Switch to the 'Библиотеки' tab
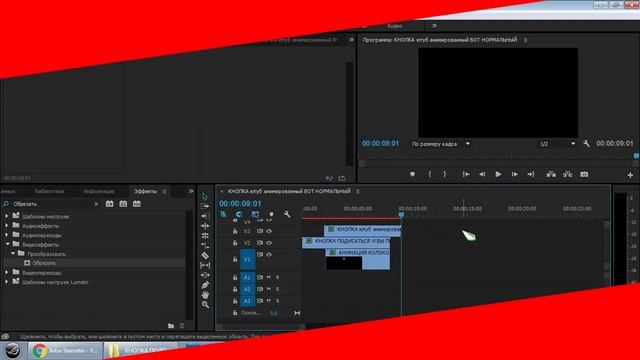The width and height of the screenshot is (640, 360). [x=49, y=191]
